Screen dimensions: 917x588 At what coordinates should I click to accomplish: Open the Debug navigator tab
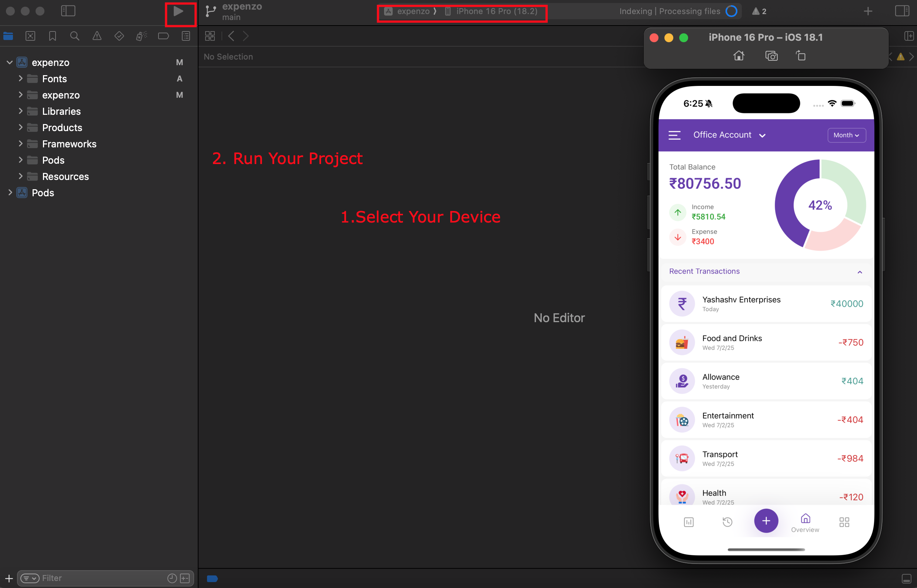[141, 36]
